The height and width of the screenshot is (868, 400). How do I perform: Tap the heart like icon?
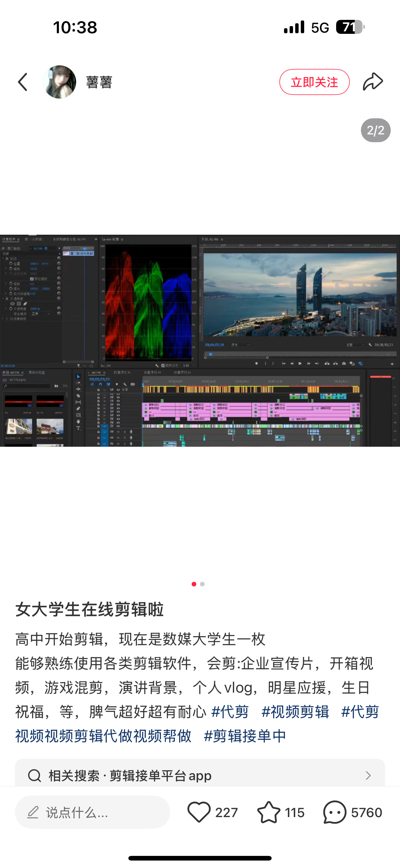(x=199, y=812)
